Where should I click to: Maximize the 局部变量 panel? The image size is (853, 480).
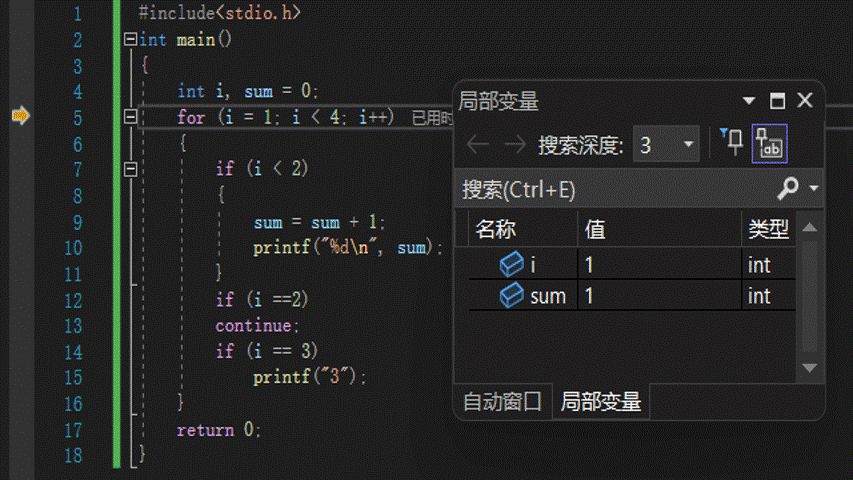click(x=777, y=101)
